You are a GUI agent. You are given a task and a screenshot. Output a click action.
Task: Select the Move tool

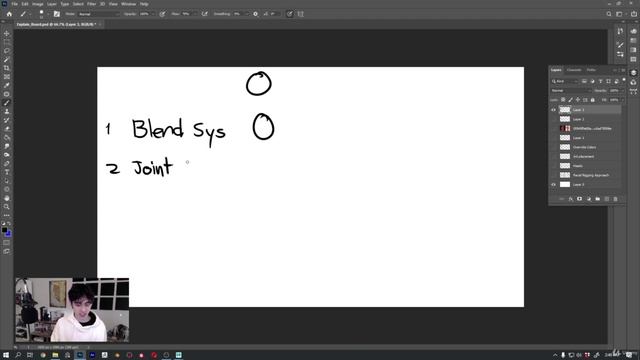coord(7,33)
